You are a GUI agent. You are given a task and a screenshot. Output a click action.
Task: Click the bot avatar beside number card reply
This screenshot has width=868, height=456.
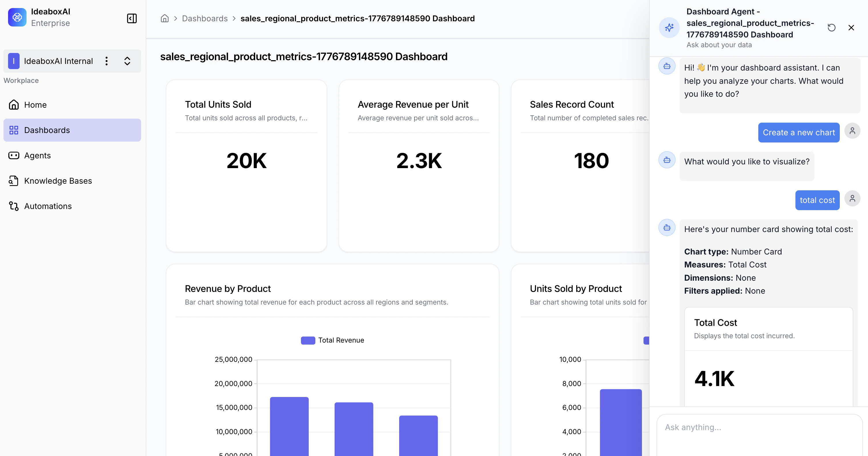tap(667, 228)
